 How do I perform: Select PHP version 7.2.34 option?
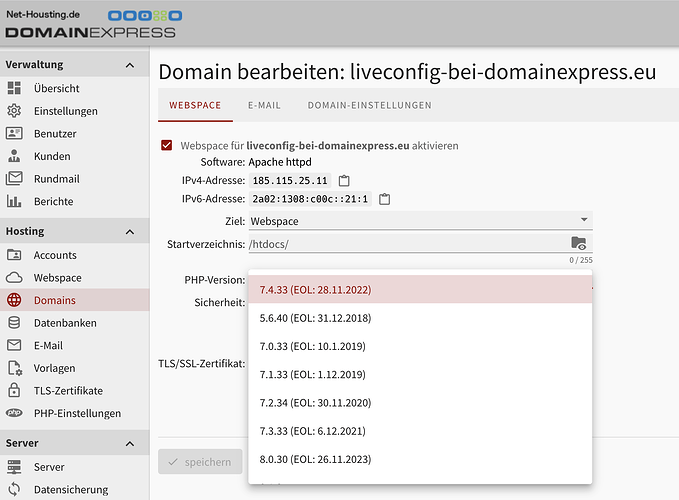pyautogui.click(x=420, y=403)
